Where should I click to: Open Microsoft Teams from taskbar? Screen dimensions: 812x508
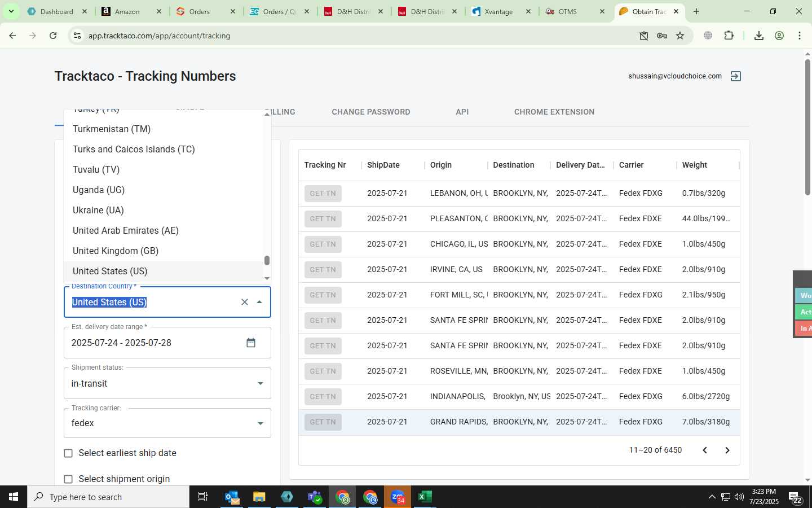pos(315,497)
